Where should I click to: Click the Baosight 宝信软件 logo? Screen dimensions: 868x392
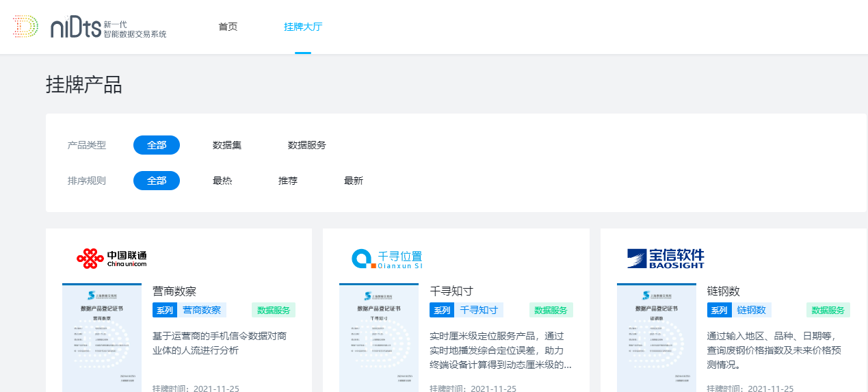(x=666, y=259)
